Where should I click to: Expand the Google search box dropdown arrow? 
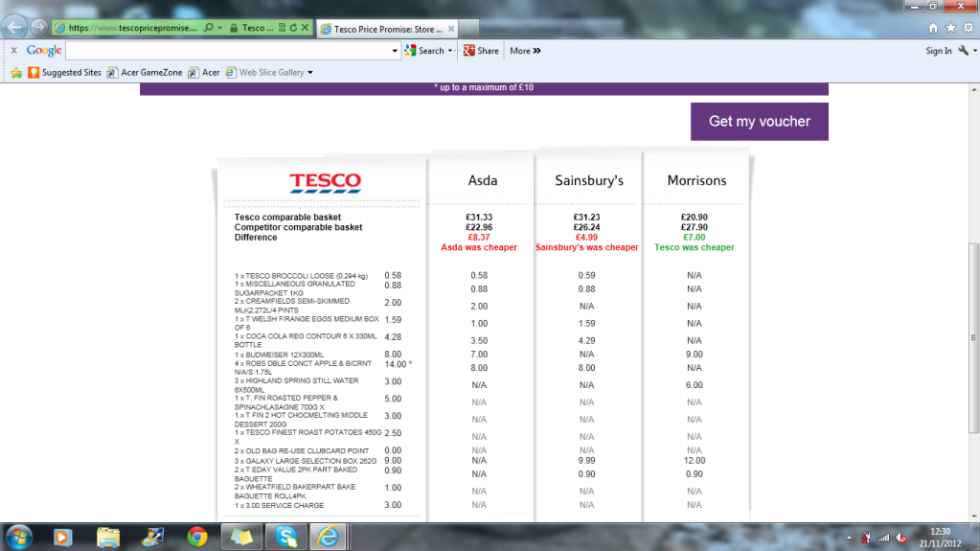point(395,51)
